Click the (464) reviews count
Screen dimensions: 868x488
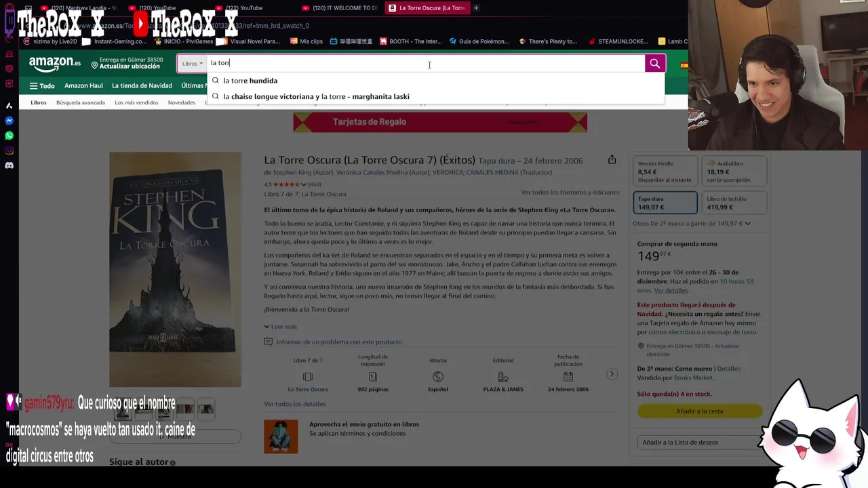click(315, 184)
